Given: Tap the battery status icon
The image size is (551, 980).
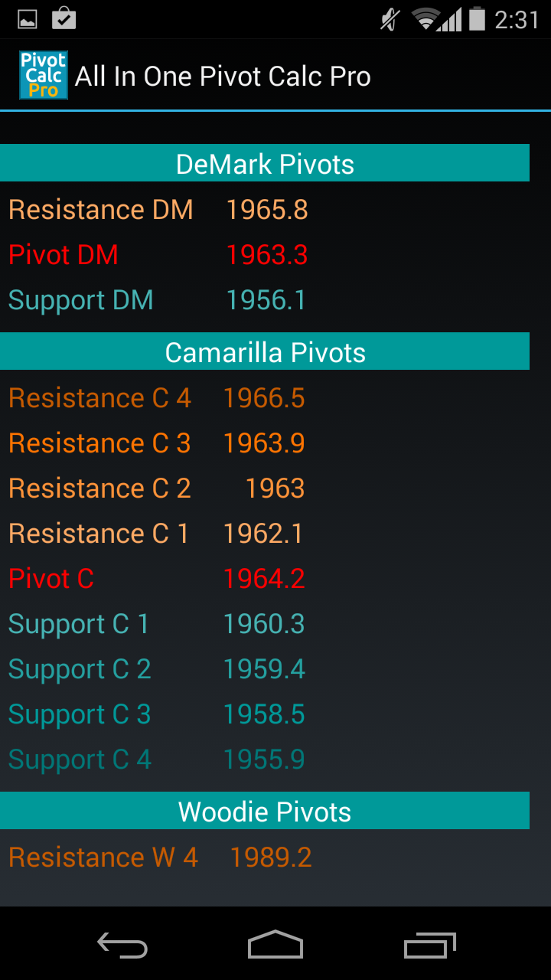Looking at the screenshot, I should pyautogui.click(x=478, y=19).
